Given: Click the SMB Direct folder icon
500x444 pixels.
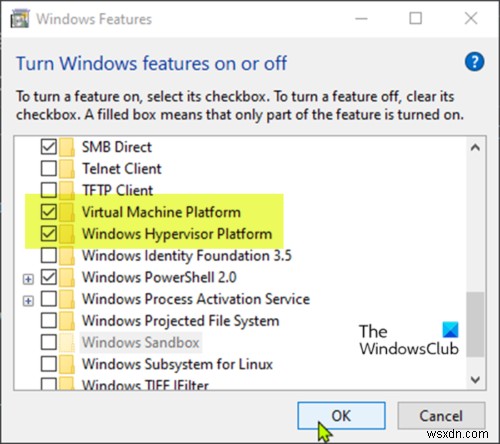Looking at the screenshot, I should (67, 147).
